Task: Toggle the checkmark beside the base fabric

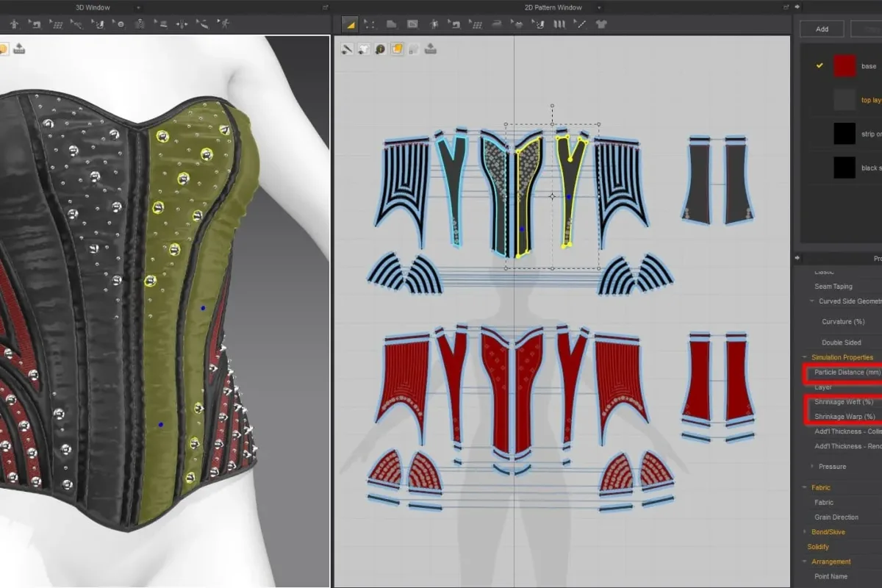Action: (x=820, y=66)
